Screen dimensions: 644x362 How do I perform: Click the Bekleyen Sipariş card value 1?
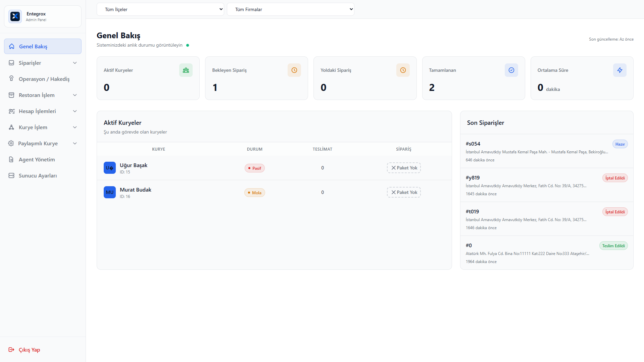[x=215, y=88]
